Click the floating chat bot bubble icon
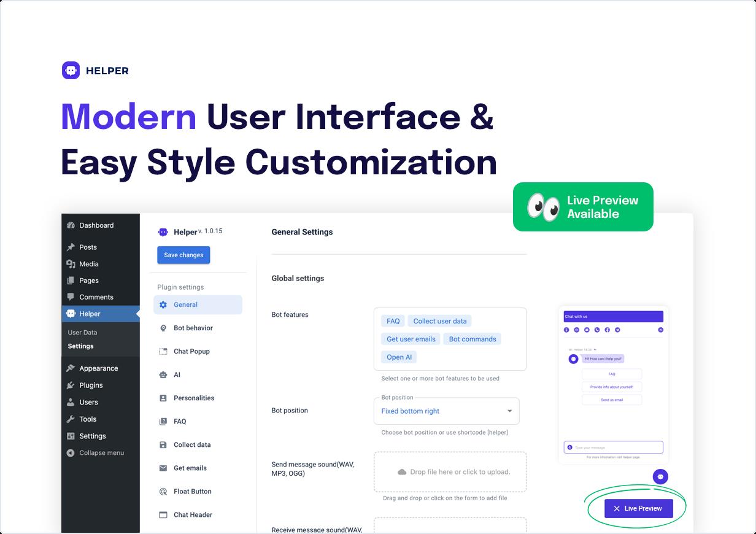The height and width of the screenshot is (534, 756). pos(660,476)
